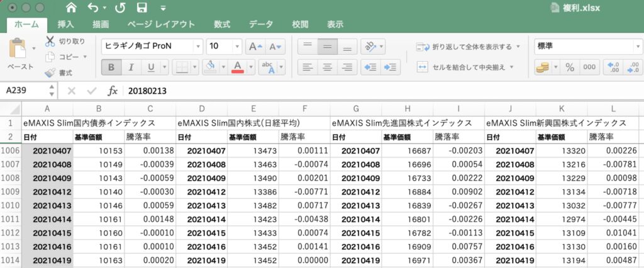644x268 pixels.
Task: Apply comma style 000 format
Action: click(x=589, y=67)
